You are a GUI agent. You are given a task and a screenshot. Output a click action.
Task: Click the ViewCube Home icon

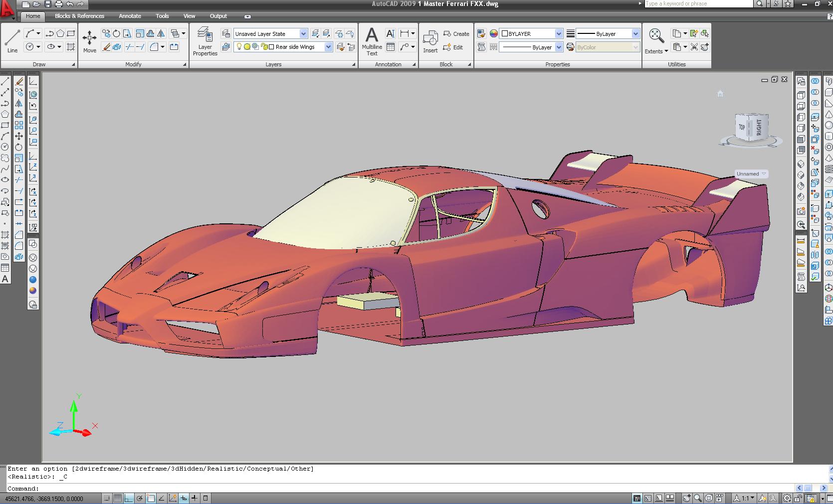click(720, 94)
